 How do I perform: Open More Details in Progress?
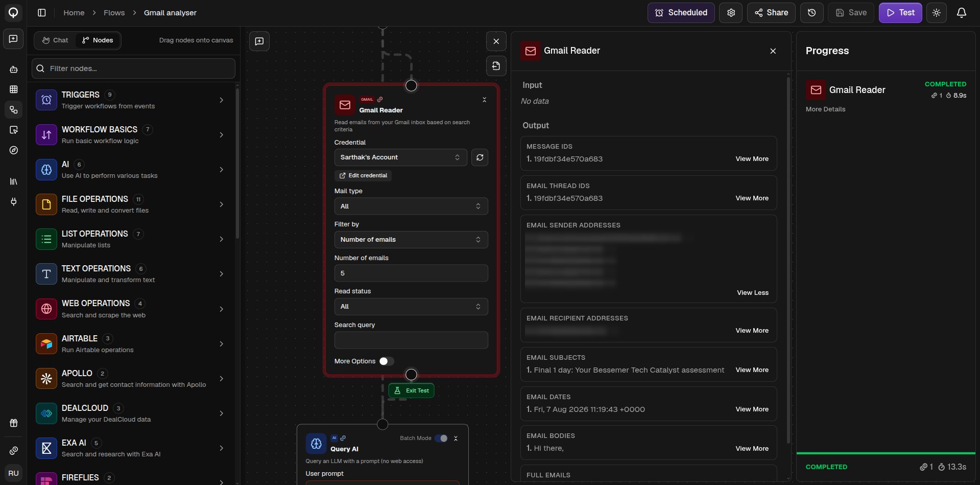825,109
